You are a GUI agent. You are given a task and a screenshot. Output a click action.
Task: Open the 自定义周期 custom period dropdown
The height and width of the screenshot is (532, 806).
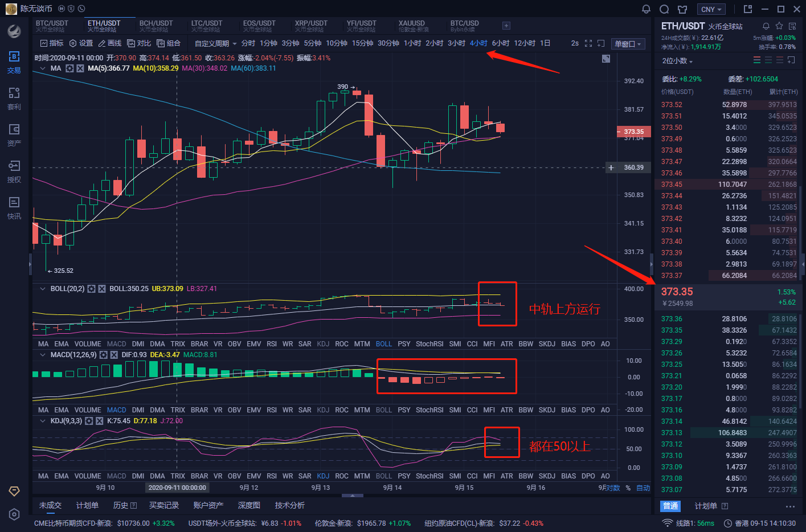215,43
